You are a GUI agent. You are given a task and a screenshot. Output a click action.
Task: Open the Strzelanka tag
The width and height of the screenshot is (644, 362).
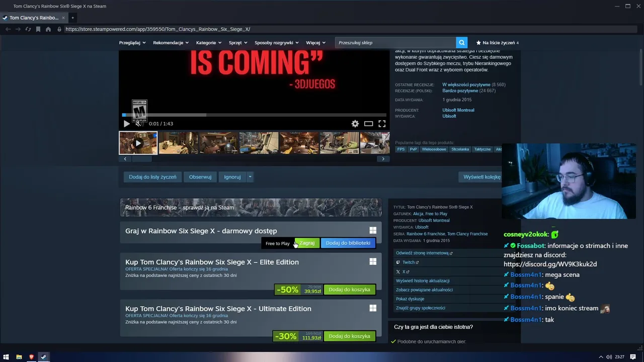(x=460, y=149)
